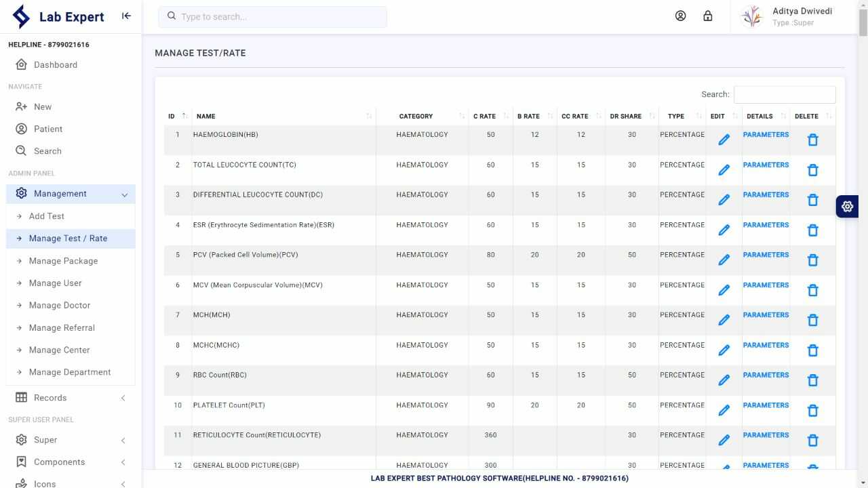868x488 pixels.
Task: Click the lock icon in the top bar
Action: coord(707,15)
